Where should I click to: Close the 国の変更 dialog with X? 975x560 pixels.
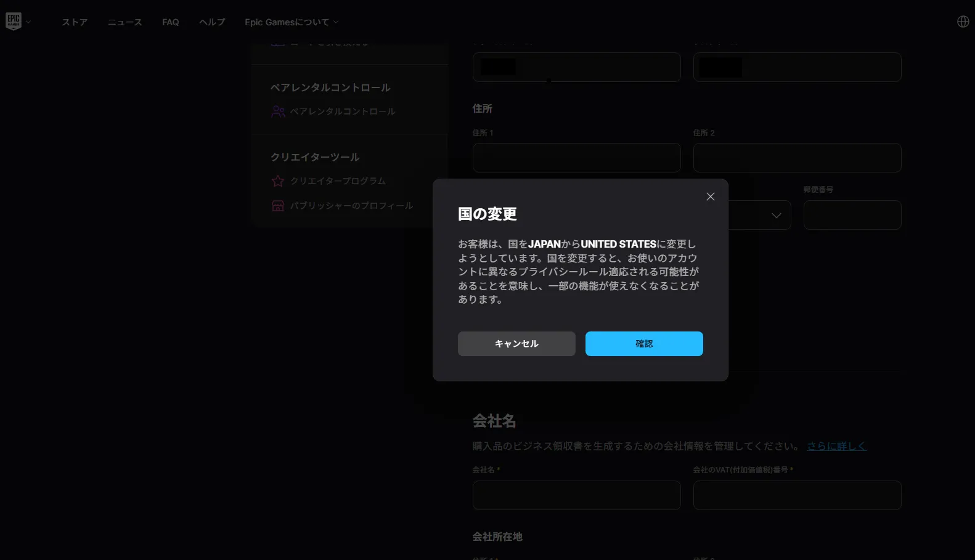tap(710, 197)
